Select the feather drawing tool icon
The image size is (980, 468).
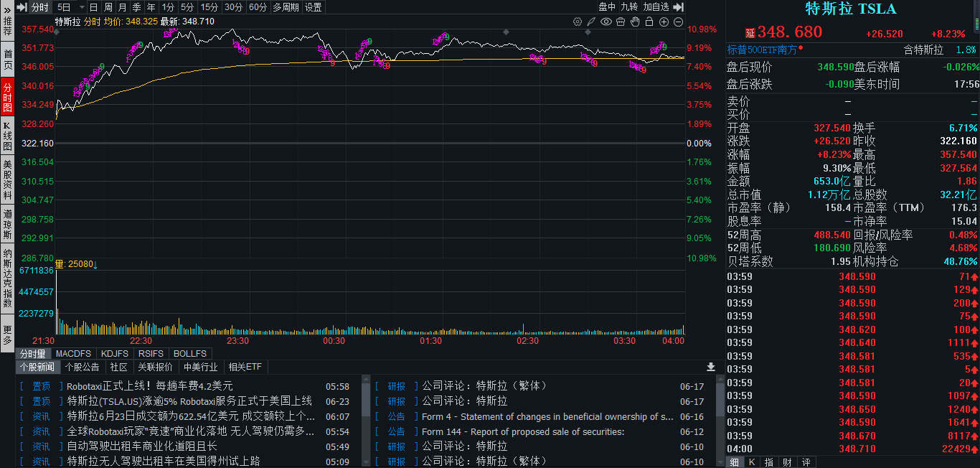[591, 22]
